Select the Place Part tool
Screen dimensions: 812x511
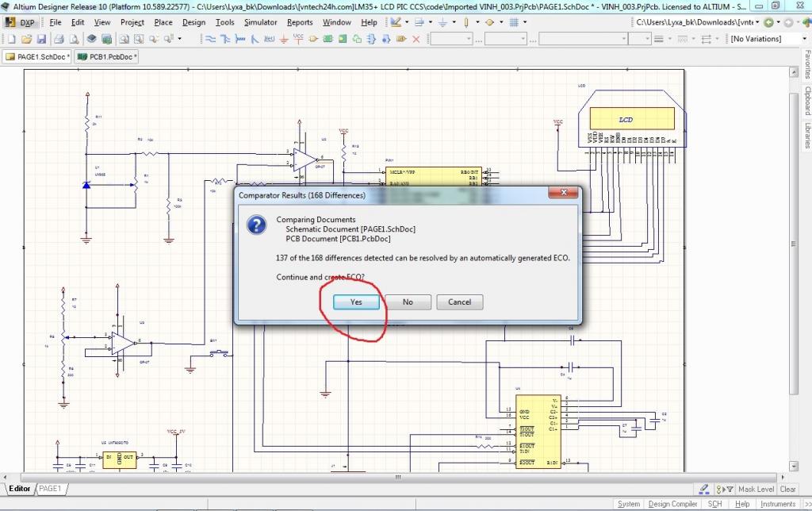[312, 39]
